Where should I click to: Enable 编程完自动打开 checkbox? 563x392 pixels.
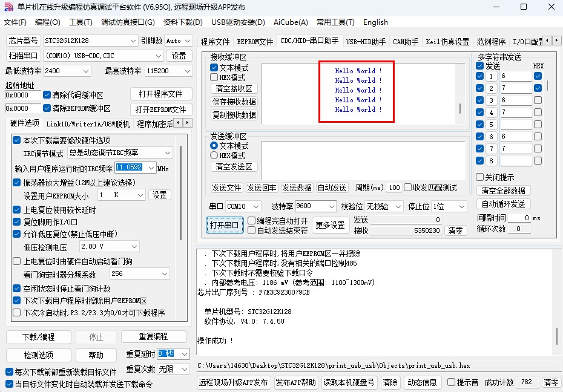tap(252, 221)
